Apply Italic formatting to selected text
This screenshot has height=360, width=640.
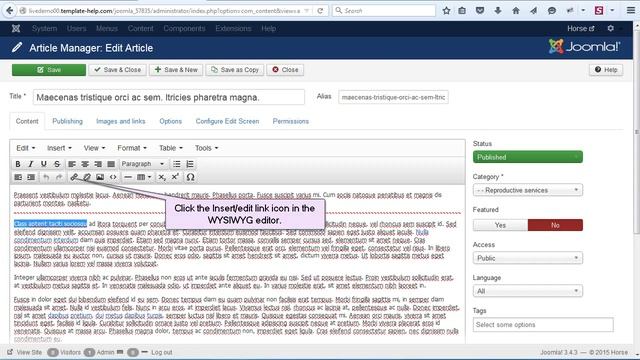point(31,164)
